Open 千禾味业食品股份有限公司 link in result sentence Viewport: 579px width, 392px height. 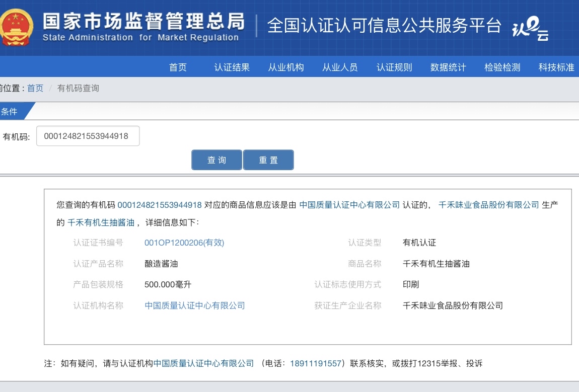pos(489,205)
